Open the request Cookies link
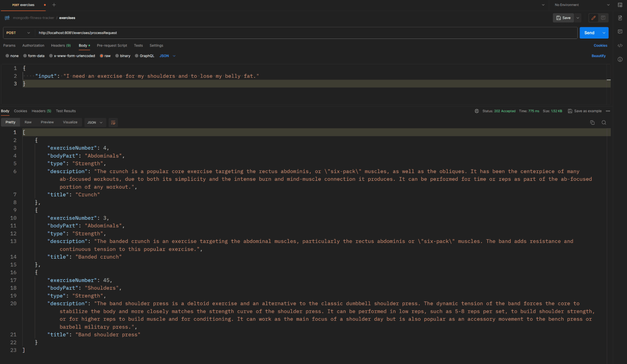The width and height of the screenshot is (627, 364). pos(600,45)
